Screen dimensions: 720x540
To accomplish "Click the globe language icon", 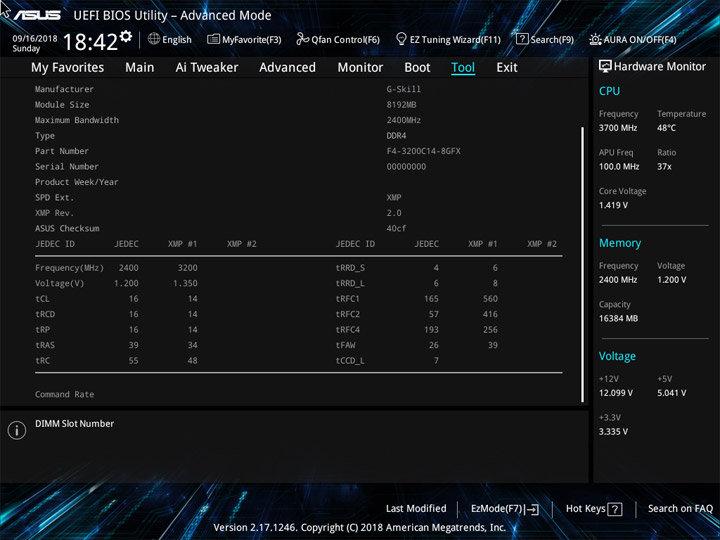I will pyautogui.click(x=154, y=39).
